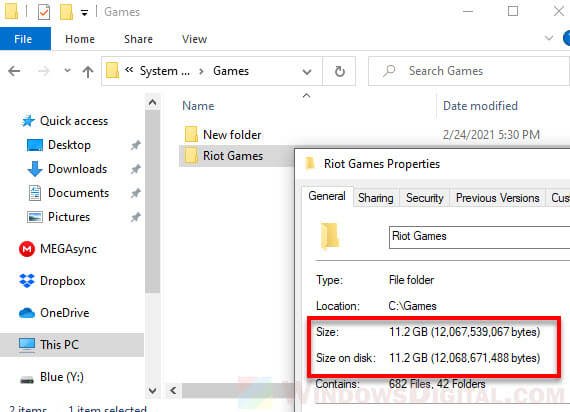
Task: Sort by the Name column header
Action: click(x=198, y=106)
